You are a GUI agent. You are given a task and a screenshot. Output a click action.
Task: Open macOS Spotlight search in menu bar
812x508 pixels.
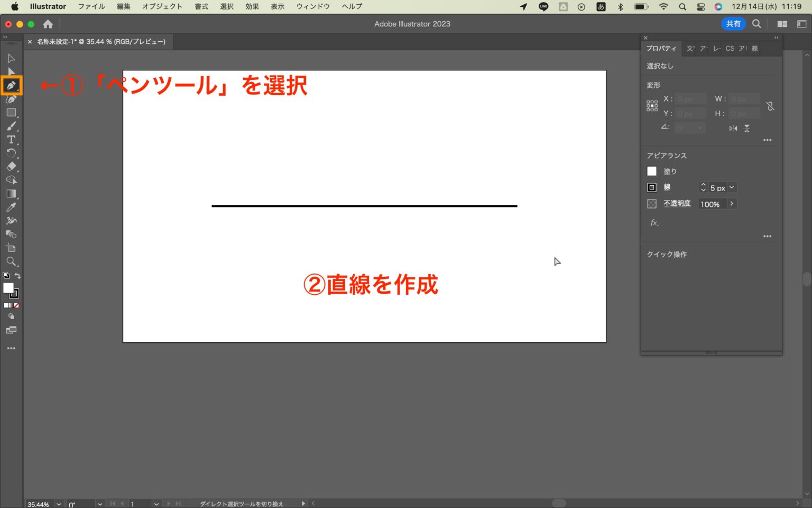pos(682,7)
